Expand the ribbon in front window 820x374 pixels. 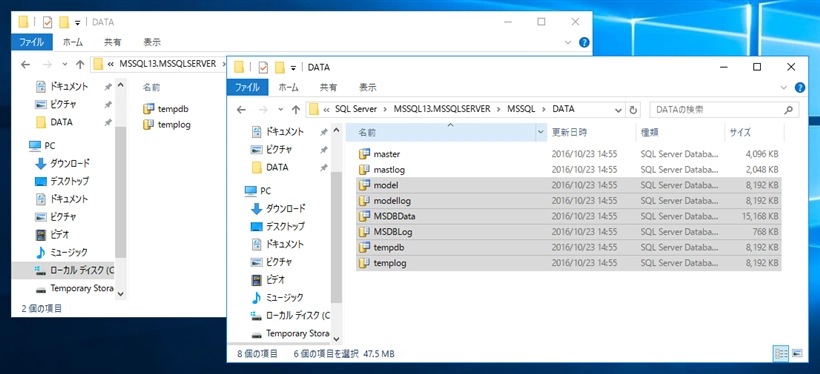coord(784,87)
